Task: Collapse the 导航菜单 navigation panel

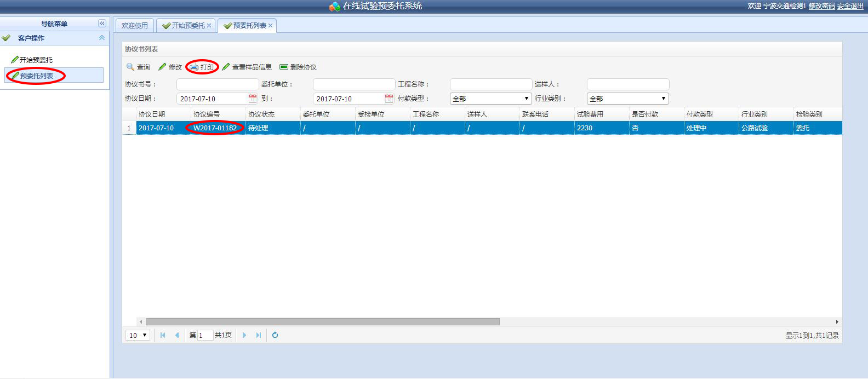Action: click(102, 24)
